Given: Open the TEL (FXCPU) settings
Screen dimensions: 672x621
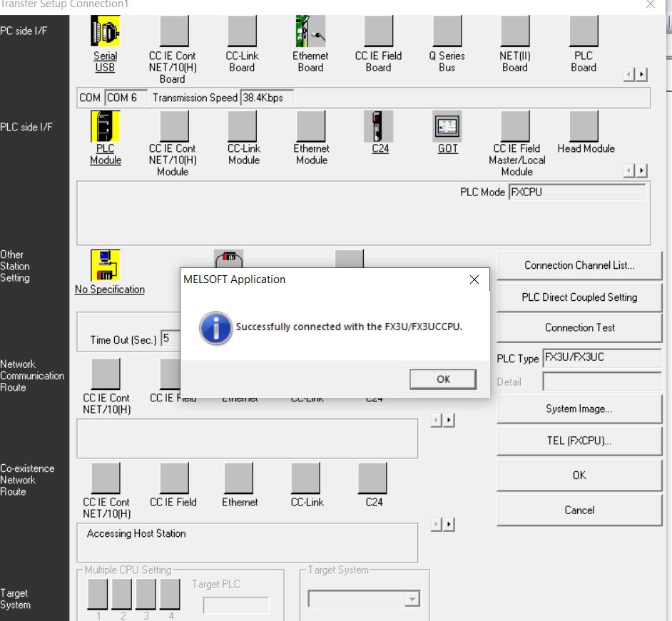Looking at the screenshot, I should pos(579,441).
